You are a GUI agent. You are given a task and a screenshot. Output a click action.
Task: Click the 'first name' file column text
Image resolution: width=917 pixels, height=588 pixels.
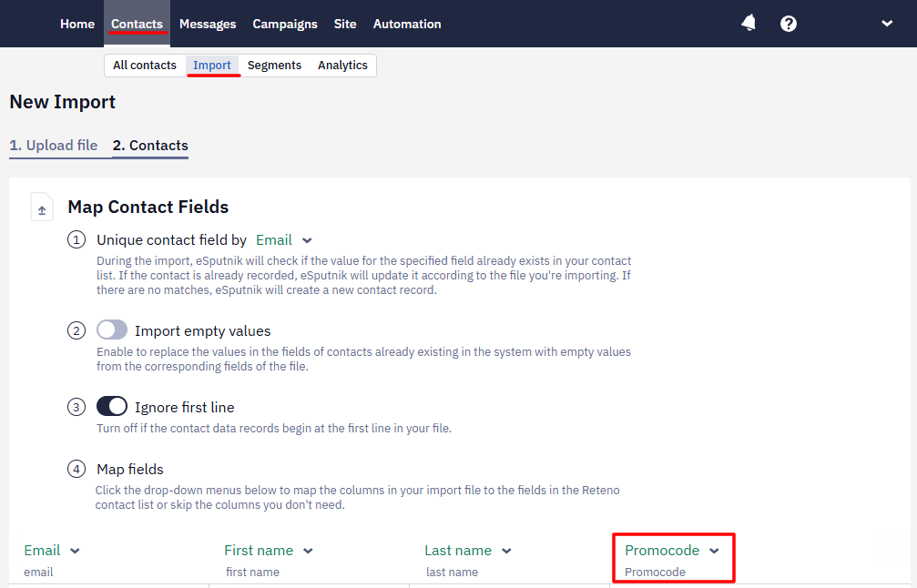coord(252,572)
